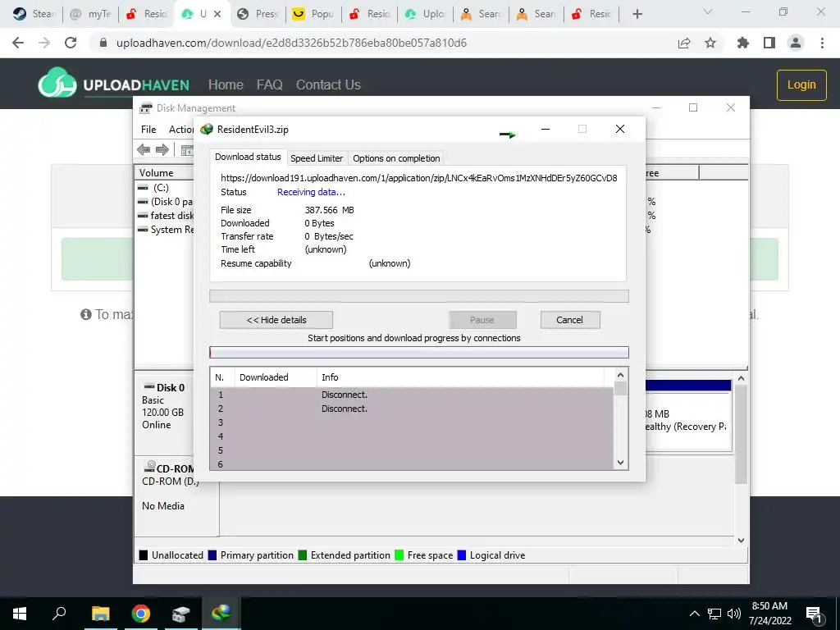The image size is (840, 630).
Task: Open the Contact Us page
Action: coord(328,84)
